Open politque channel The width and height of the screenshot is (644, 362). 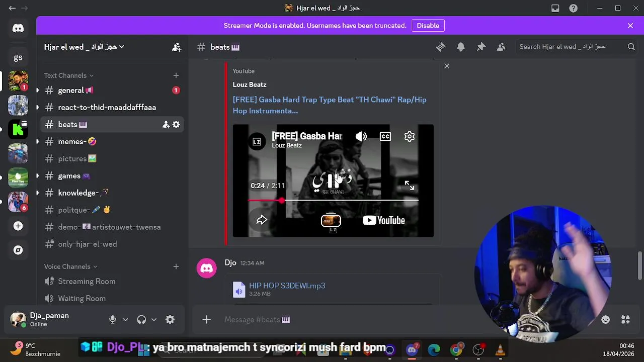pos(112,210)
